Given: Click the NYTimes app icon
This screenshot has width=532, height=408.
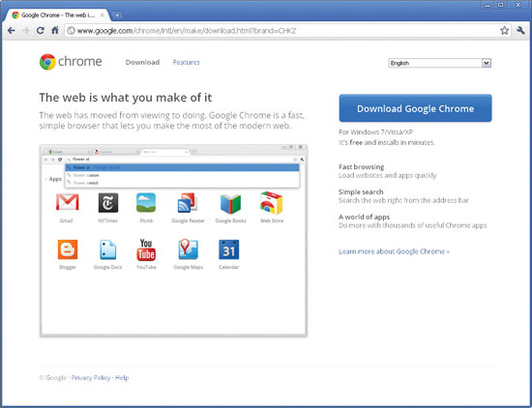Looking at the screenshot, I should [x=108, y=202].
